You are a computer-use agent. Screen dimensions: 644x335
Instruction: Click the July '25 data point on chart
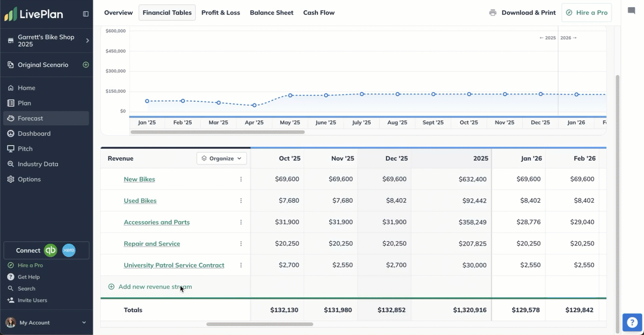tap(362, 94)
